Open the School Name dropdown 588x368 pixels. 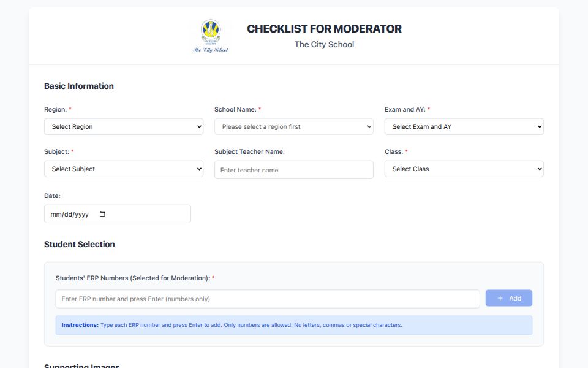point(293,127)
